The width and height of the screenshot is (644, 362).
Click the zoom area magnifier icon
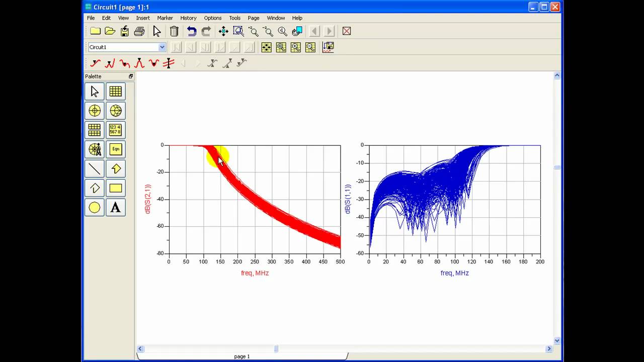(x=238, y=31)
